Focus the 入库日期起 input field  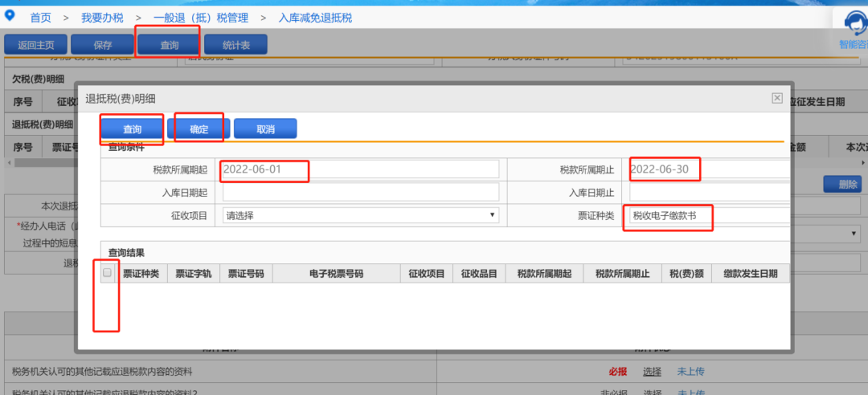[360, 192]
